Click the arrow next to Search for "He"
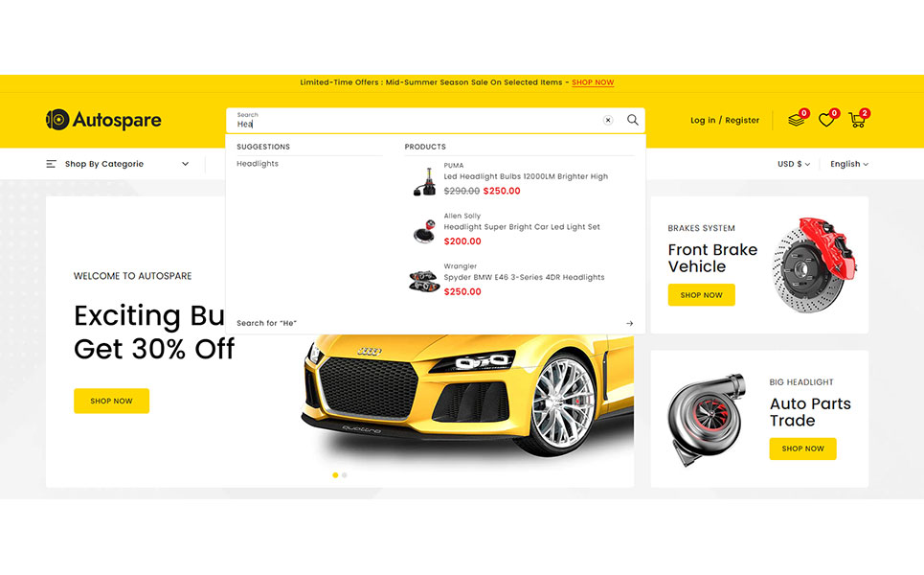The image size is (924, 575). click(x=629, y=323)
